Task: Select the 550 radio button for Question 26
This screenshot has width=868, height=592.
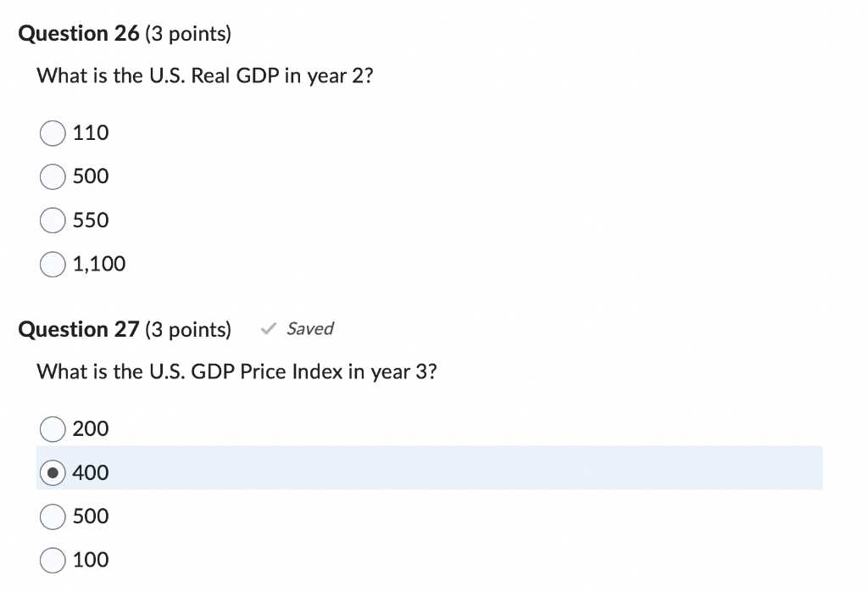Action: pos(52,221)
